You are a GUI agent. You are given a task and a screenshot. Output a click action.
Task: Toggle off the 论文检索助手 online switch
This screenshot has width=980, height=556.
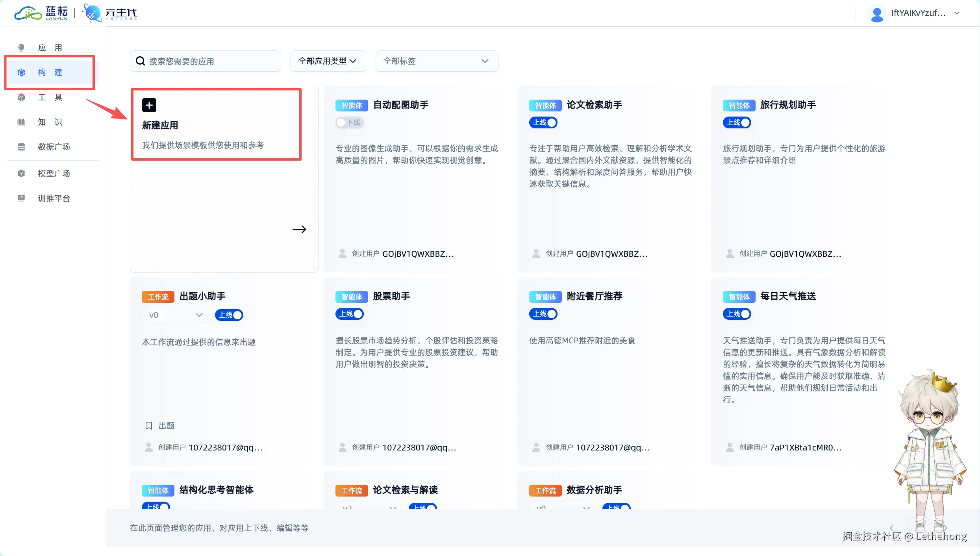(x=543, y=122)
